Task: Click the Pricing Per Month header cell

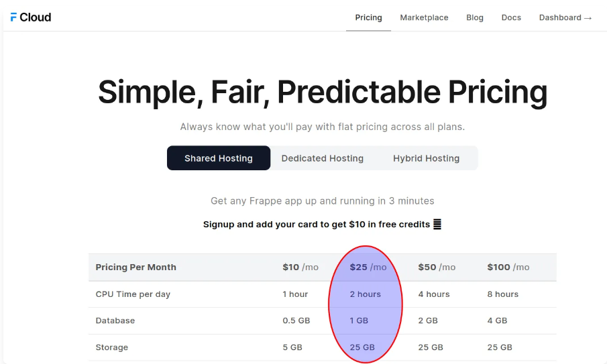Action: 136,267
